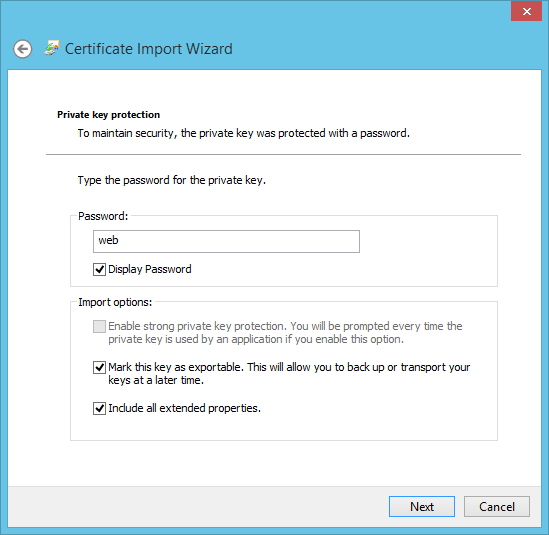Uncheck the Display Password checkbox
Screen dimensions: 549x535
(99, 269)
